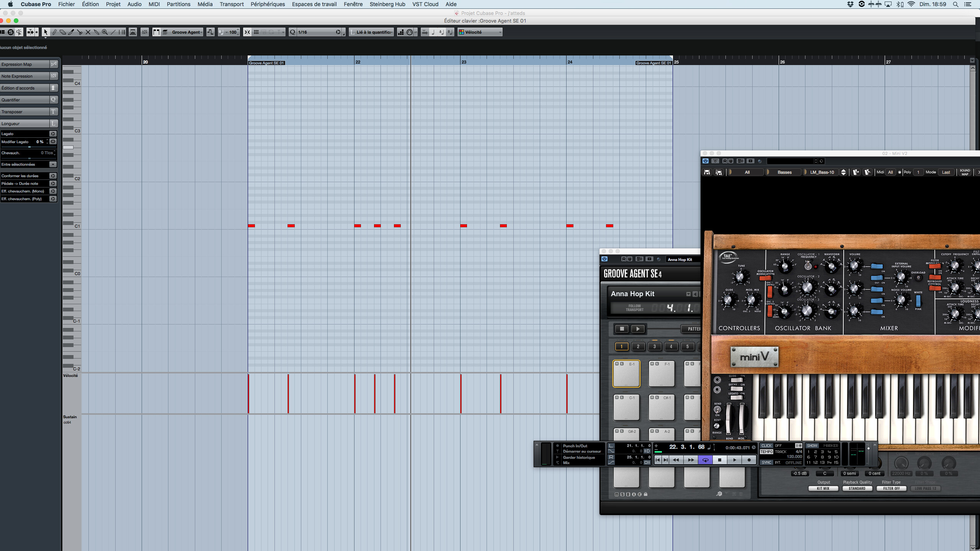Toggle the metronome CLICK button
Screen dimensions: 980x551
pyautogui.click(x=766, y=445)
